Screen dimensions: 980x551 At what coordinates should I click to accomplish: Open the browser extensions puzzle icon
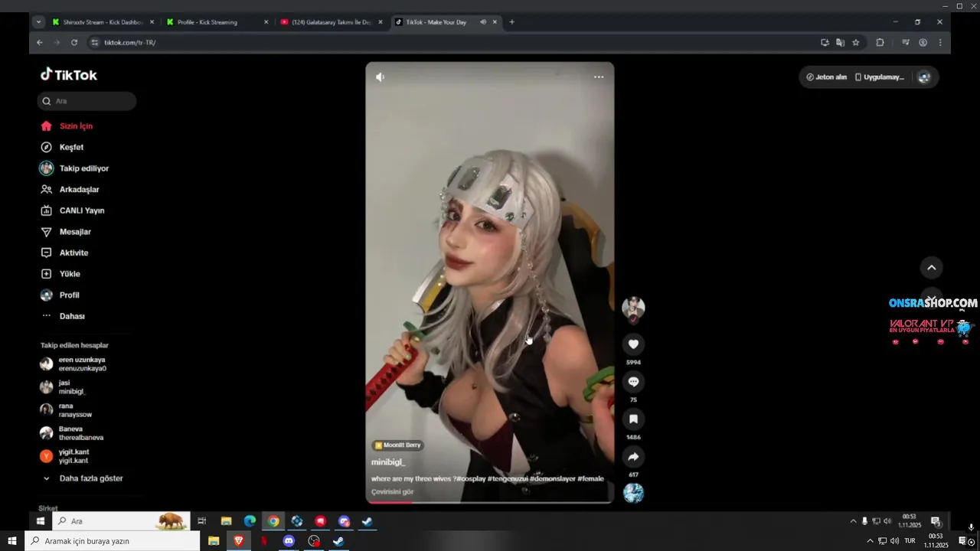(x=880, y=43)
